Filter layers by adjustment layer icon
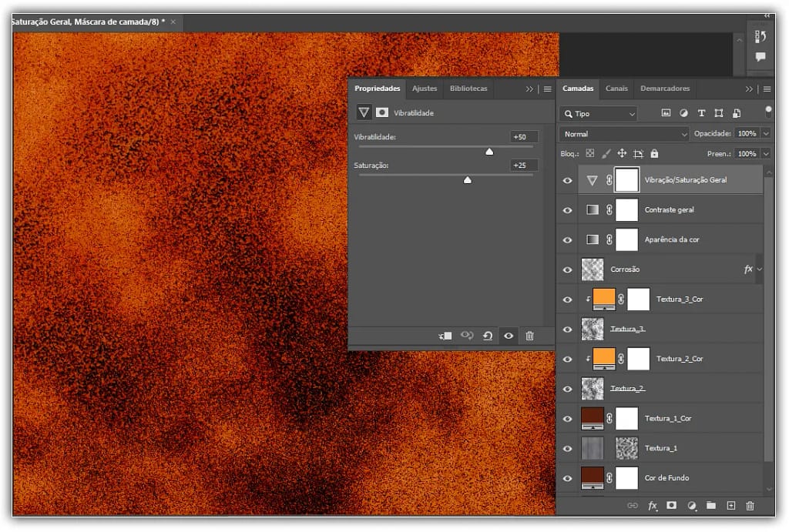 pyautogui.click(x=683, y=113)
